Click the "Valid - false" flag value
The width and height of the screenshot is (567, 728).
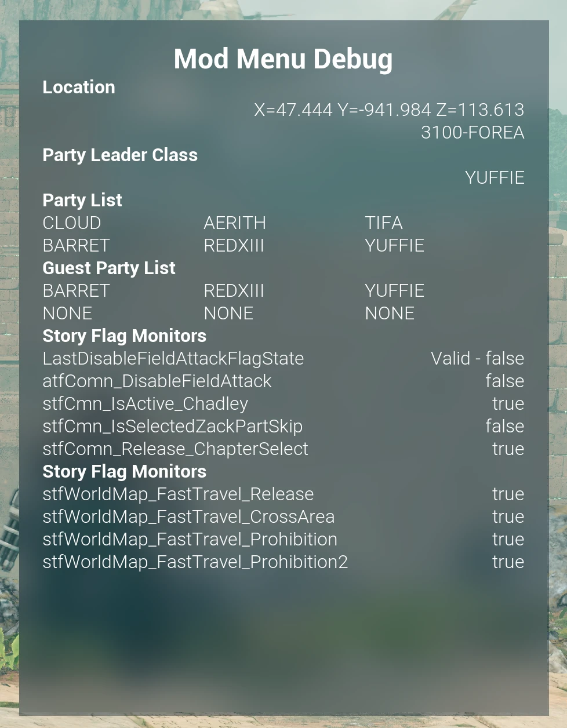477,358
